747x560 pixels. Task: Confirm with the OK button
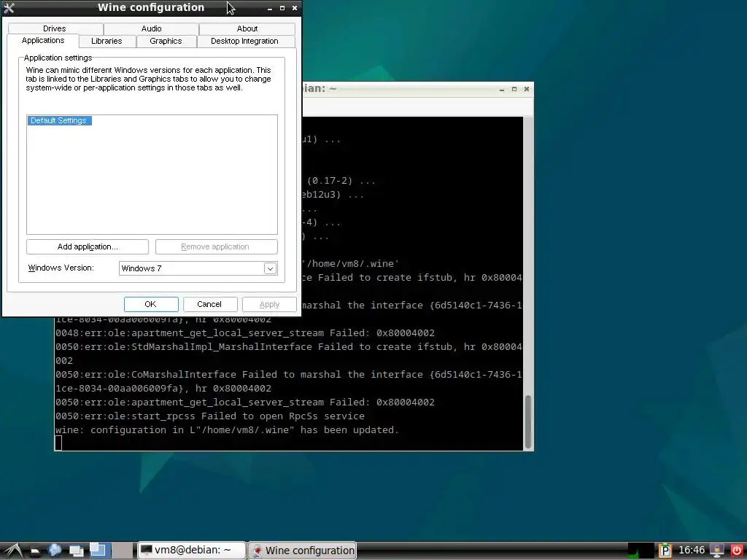click(151, 304)
